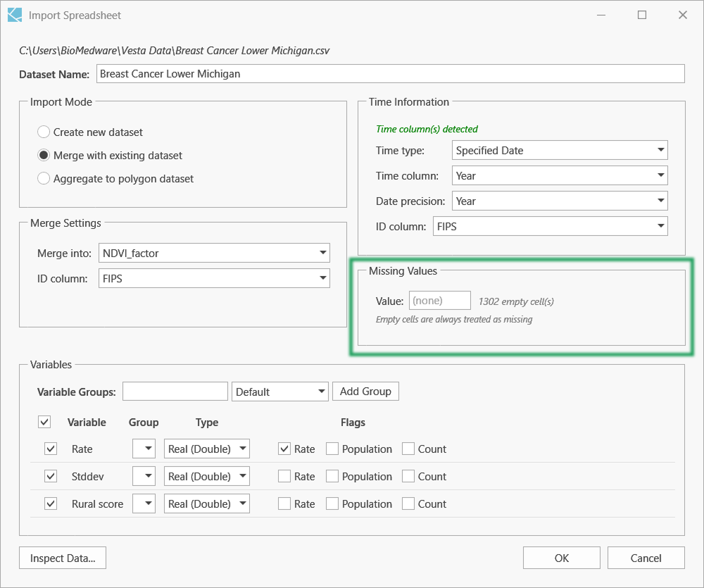The image size is (704, 588).
Task: Click the Add Group button
Action: tap(365, 392)
